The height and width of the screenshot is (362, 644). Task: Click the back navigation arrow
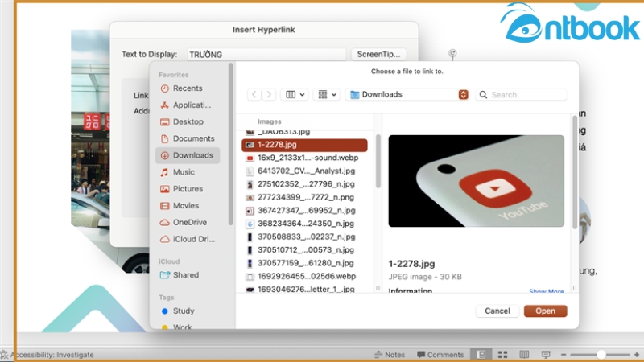coord(254,94)
